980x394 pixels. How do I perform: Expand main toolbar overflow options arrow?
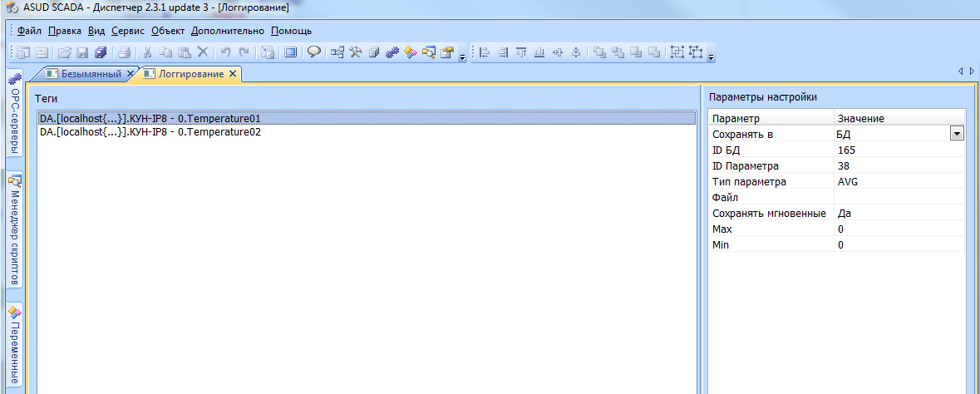click(x=462, y=57)
